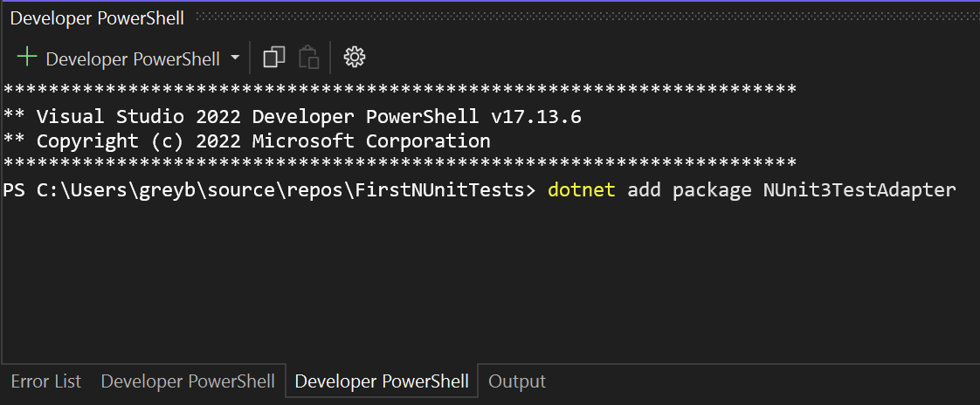
Task: Expand the Developer PowerShell shell dropdown arrow
Action: coord(235,58)
